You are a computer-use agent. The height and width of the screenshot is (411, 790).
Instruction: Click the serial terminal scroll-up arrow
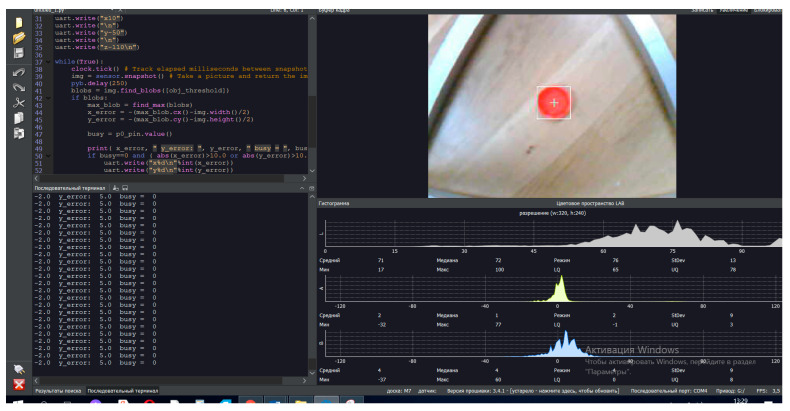click(x=312, y=196)
